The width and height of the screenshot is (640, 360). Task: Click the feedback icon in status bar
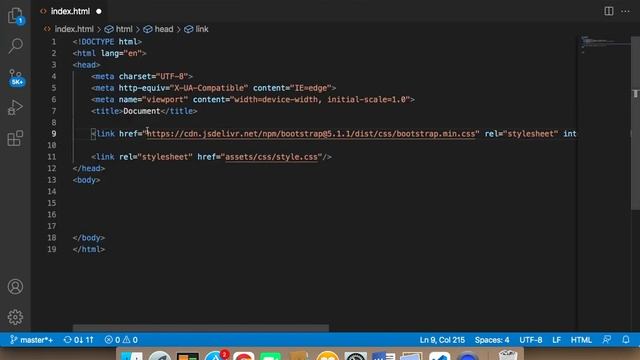tap(607, 340)
